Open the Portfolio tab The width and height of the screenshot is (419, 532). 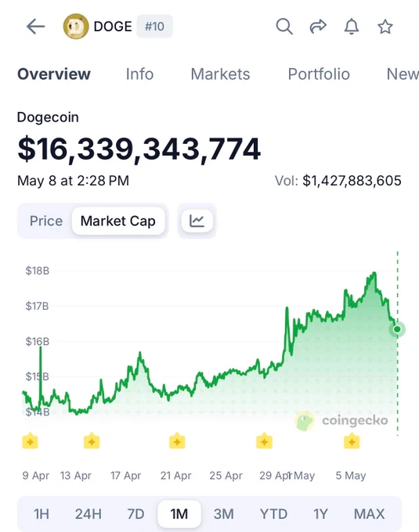[x=319, y=74]
